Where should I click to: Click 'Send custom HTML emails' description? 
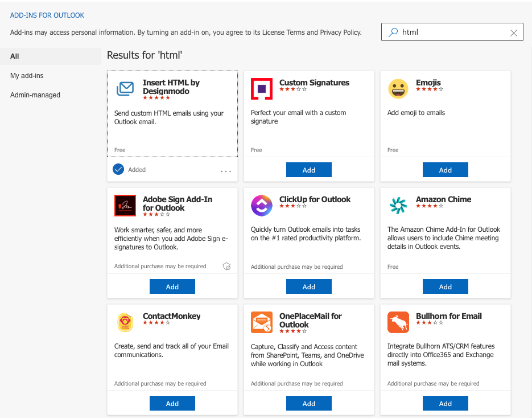168,117
